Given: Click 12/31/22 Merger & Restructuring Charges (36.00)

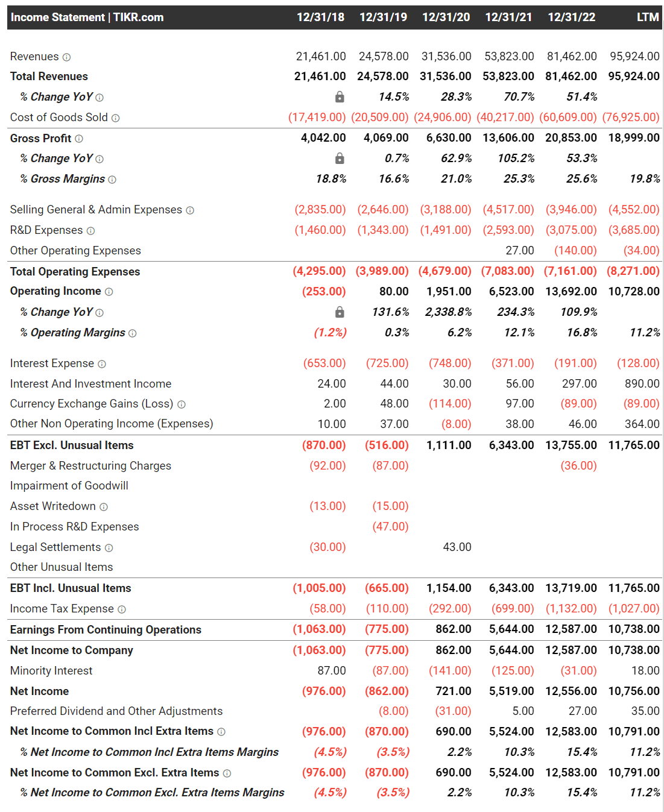Looking at the screenshot, I should [x=578, y=466].
